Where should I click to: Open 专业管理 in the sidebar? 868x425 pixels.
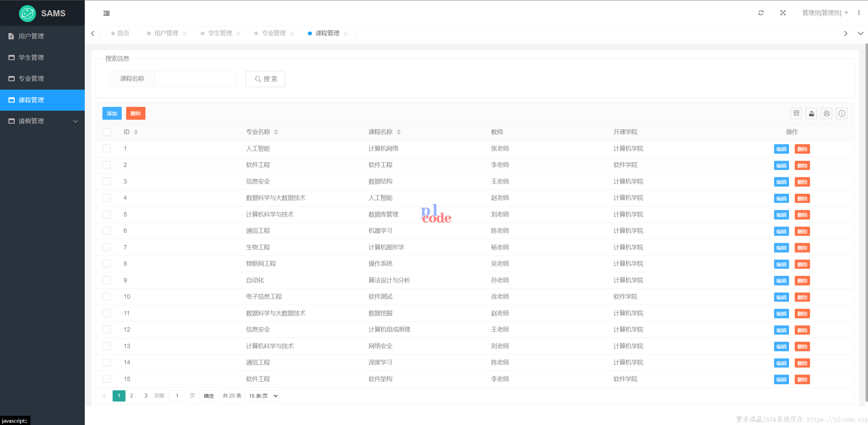[x=42, y=79]
